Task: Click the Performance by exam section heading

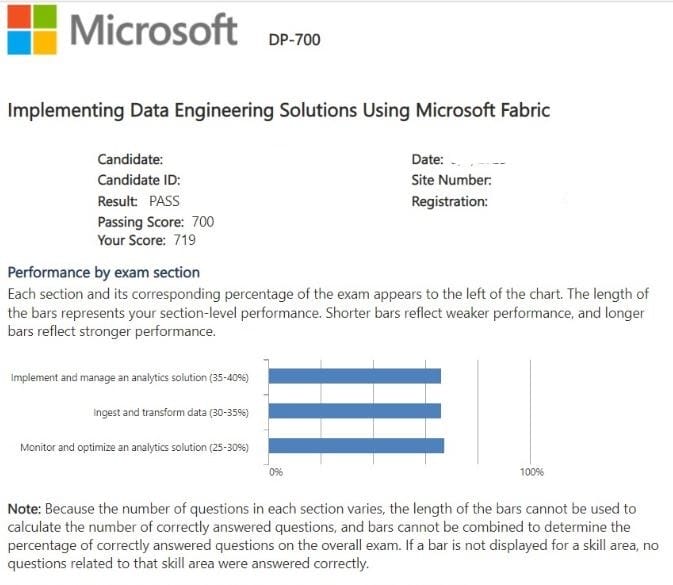Action: point(103,272)
